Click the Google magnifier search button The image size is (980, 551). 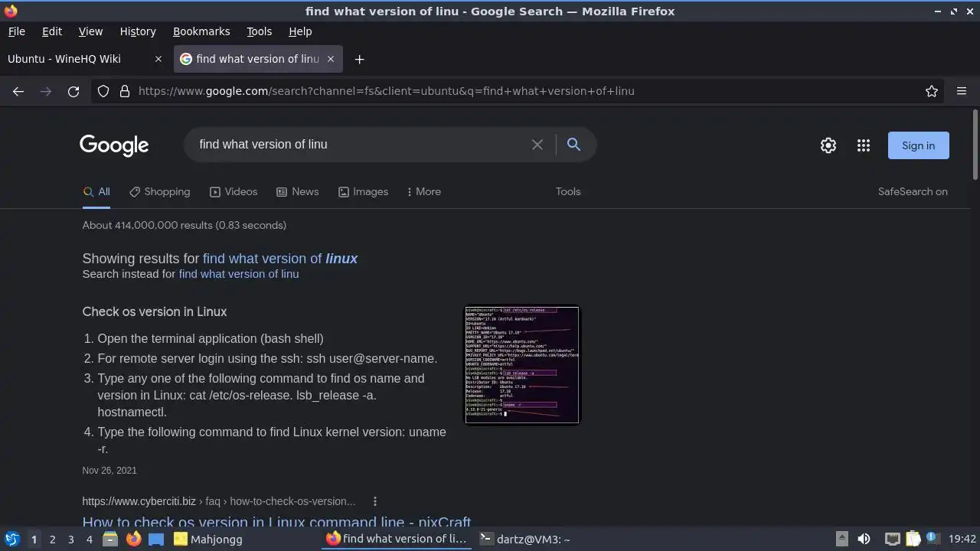tap(573, 145)
